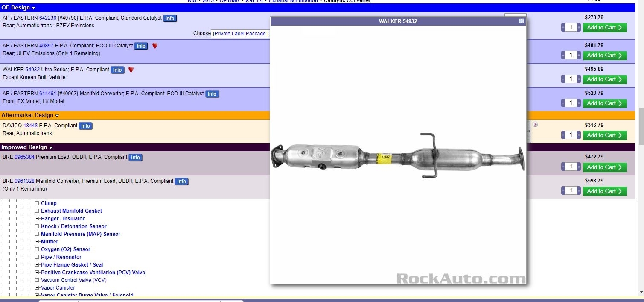Open part number 54932 link
Image resolution: width=644 pixels, height=302 pixels.
[32, 69]
